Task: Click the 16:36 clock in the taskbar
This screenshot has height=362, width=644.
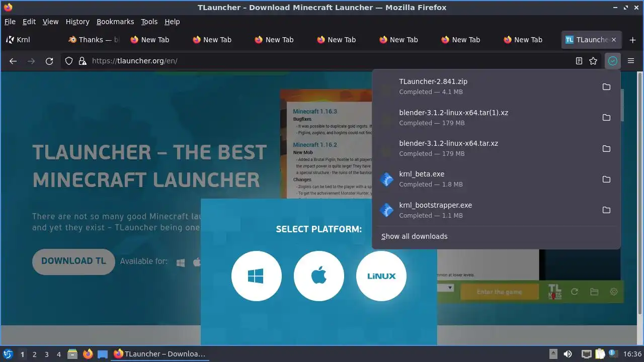Action: (632, 354)
